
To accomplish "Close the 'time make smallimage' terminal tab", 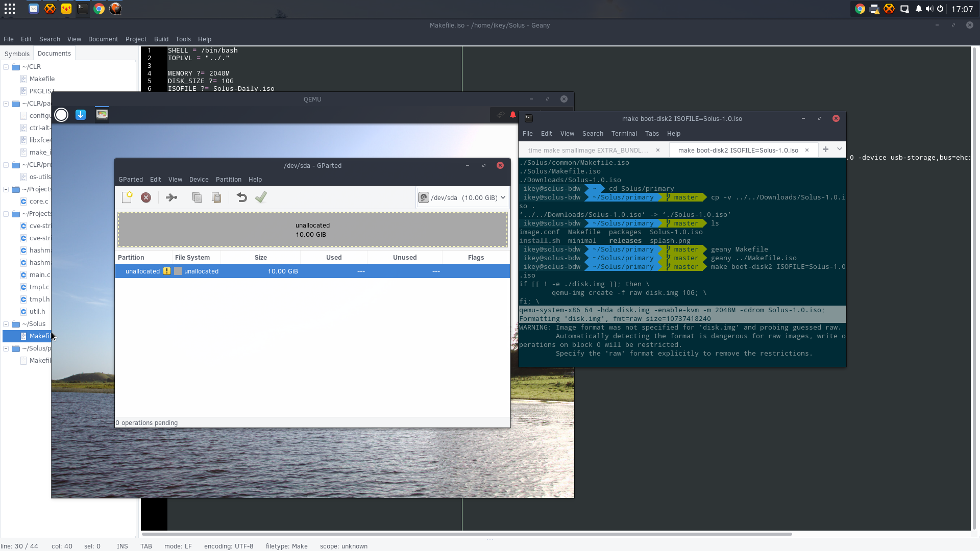I will [658, 150].
